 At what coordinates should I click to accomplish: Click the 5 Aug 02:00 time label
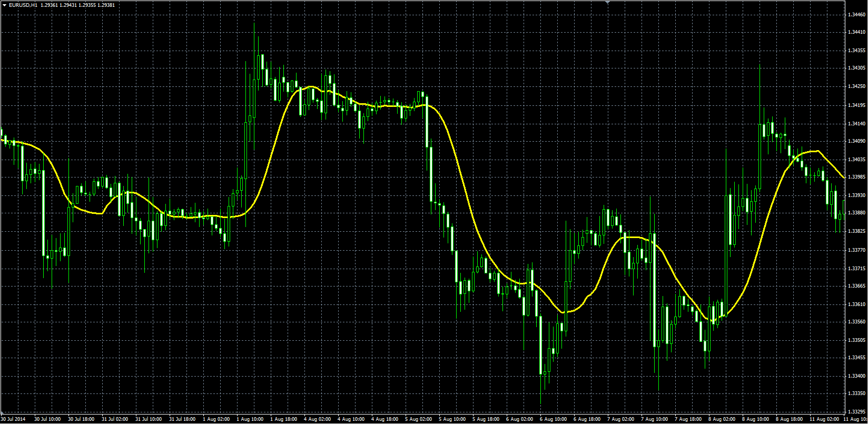[418, 419]
